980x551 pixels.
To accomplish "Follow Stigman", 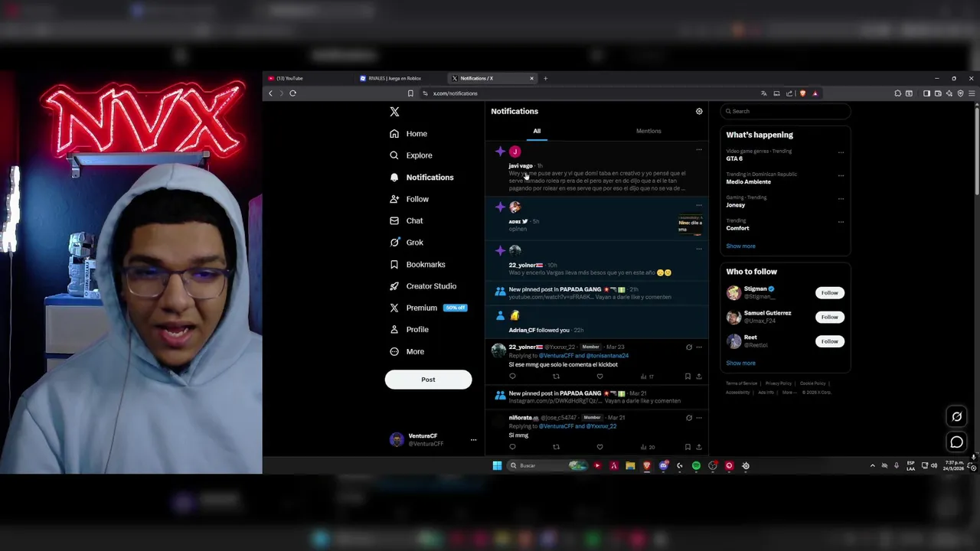I will (x=829, y=293).
